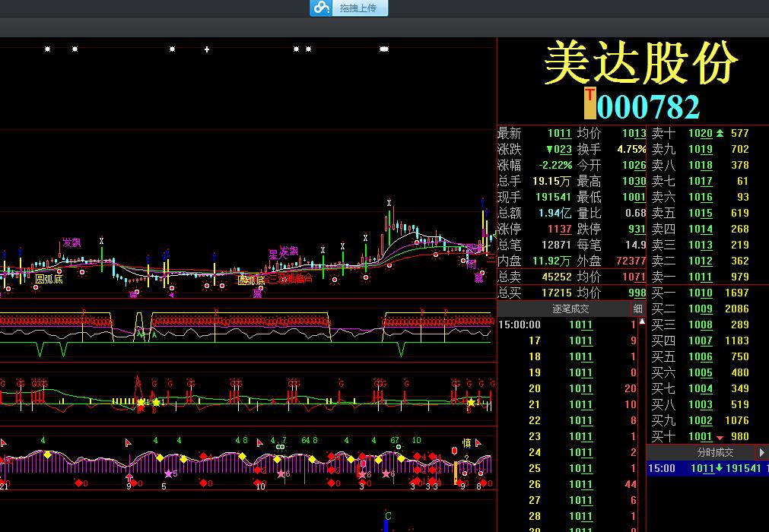Image resolution: width=769 pixels, height=532 pixels.
Task: Click the up arrow of the 逐笔成交 scrollbar
Action: tap(642, 321)
